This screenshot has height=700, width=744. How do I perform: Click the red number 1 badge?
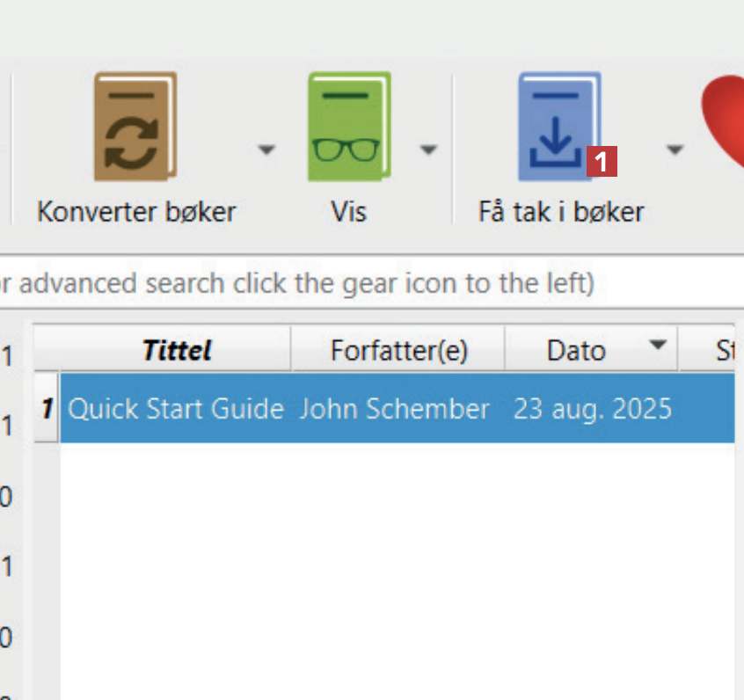tap(602, 162)
